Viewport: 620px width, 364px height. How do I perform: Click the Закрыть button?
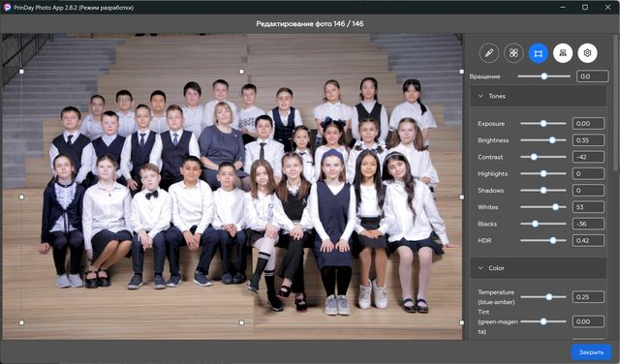tap(592, 352)
